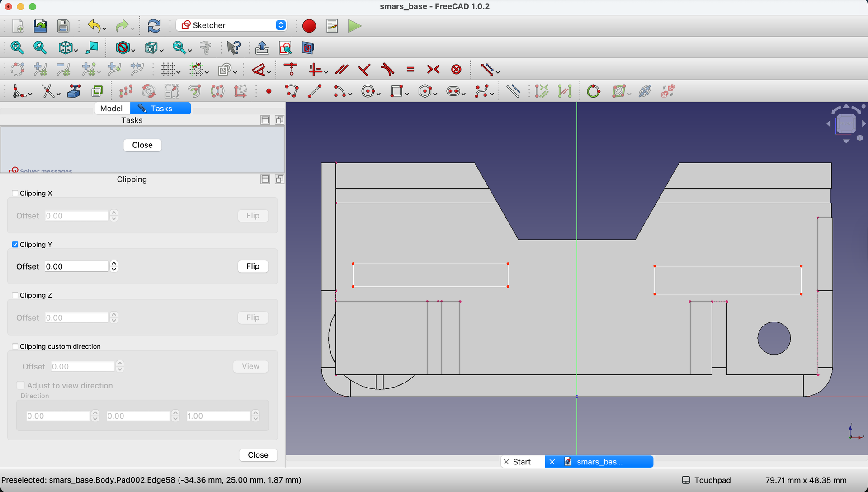Select the smars_bas... document tab
868x492 pixels.
click(x=599, y=462)
